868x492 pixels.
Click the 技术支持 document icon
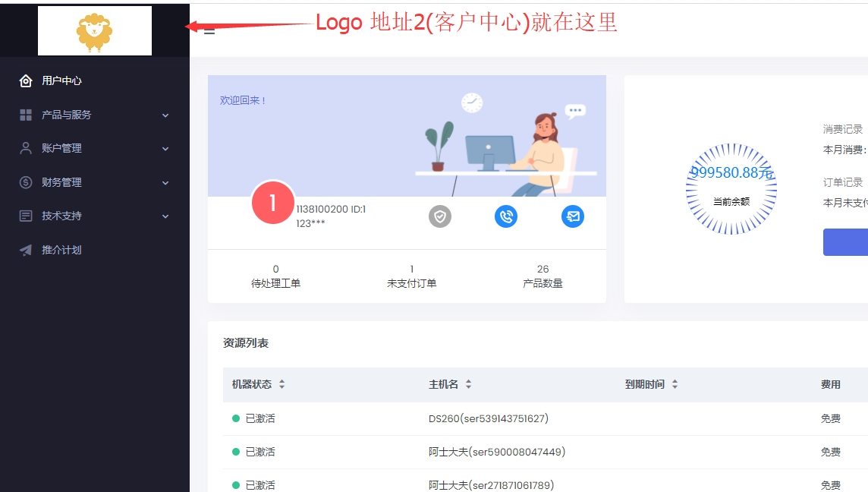pos(26,216)
